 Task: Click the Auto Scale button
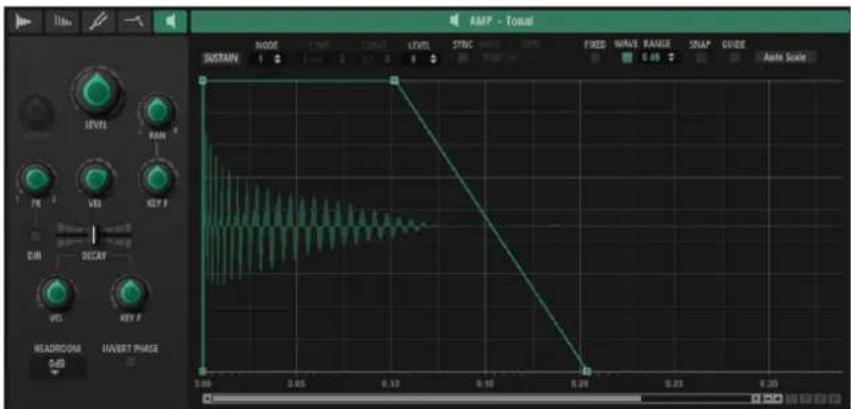(784, 57)
